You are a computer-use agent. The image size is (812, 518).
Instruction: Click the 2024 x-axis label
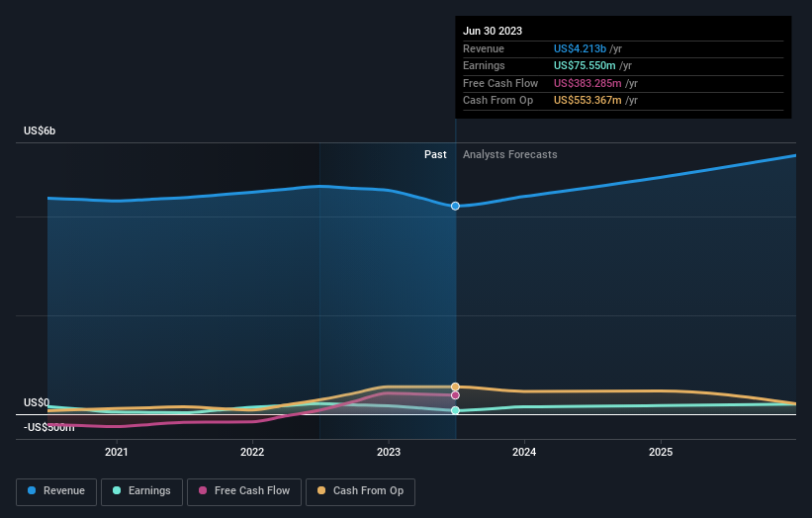(x=524, y=453)
